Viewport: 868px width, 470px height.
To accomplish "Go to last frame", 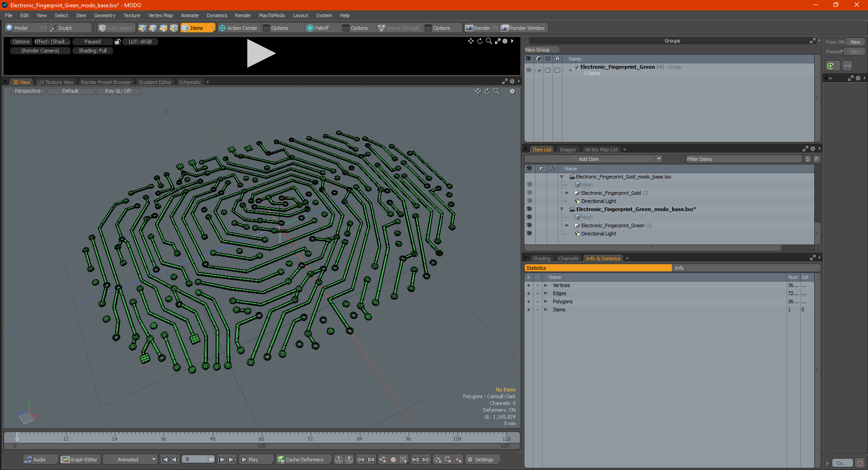I will 232,460.
